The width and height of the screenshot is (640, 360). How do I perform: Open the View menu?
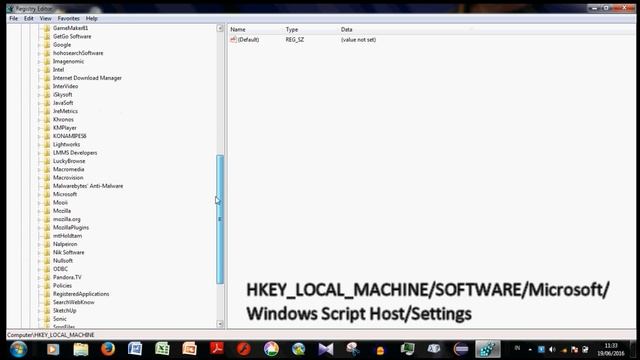[45, 18]
